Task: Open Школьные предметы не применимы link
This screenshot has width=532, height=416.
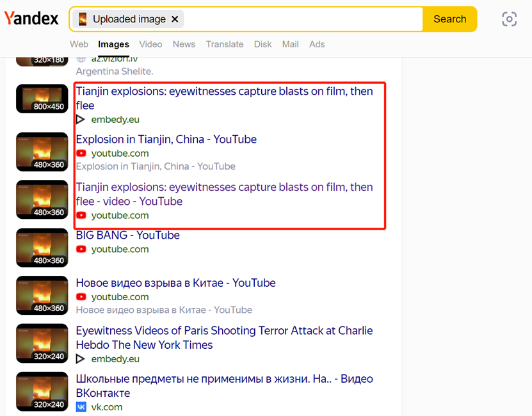Action: tap(224, 386)
